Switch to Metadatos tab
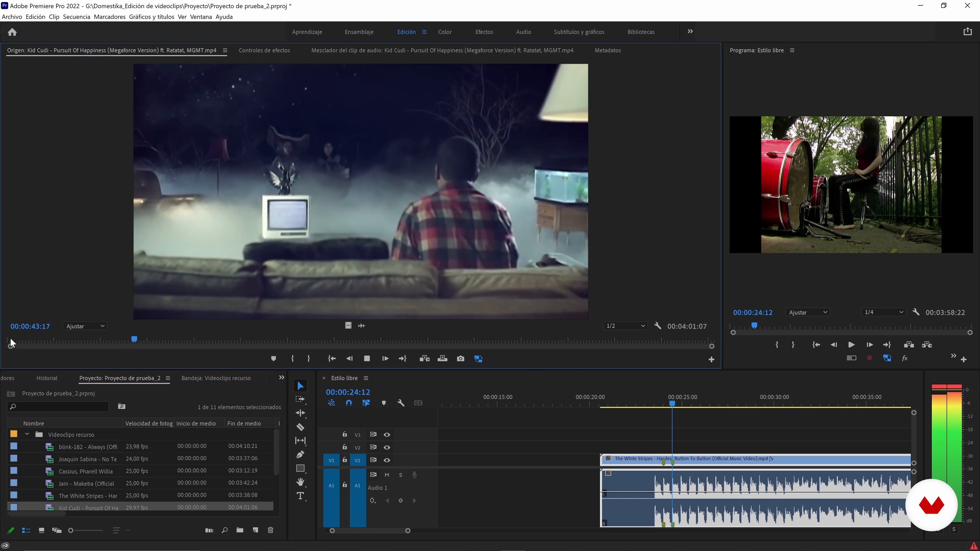 pos(608,50)
